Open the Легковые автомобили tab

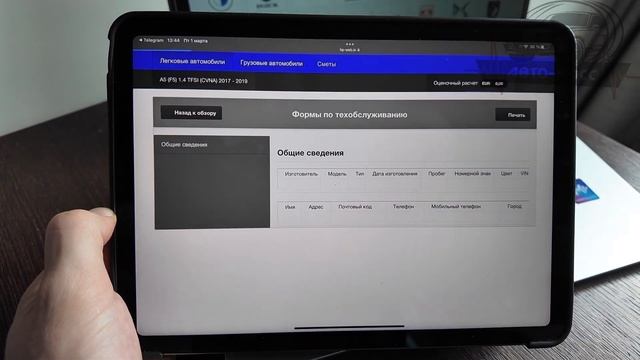pos(192,61)
